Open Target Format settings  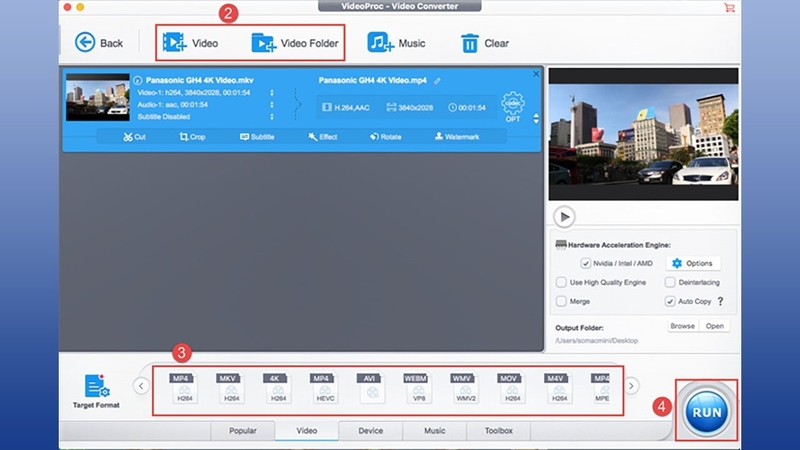click(96, 391)
